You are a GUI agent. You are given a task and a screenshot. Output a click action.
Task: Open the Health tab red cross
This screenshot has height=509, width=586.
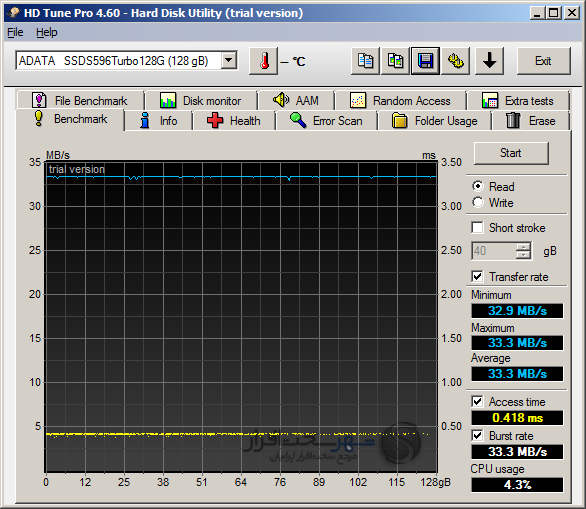coord(234,121)
